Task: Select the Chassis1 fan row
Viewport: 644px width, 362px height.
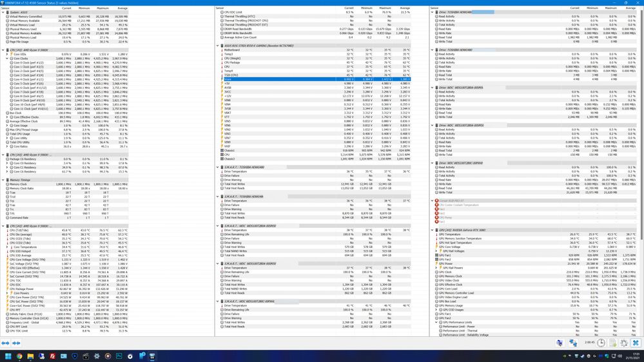Action: (315, 151)
